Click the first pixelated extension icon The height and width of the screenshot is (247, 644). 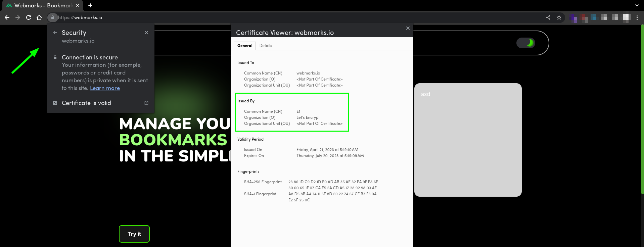[573, 18]
